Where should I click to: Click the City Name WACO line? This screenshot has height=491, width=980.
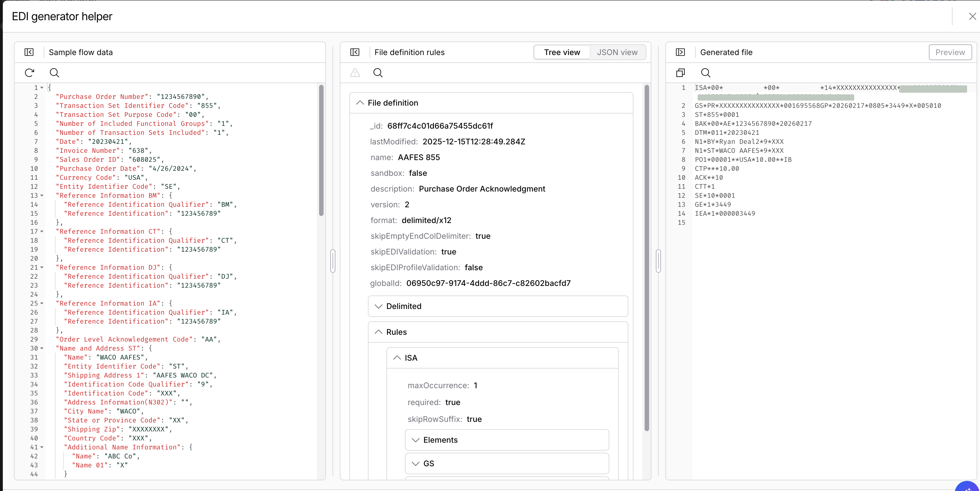(x=104, y=412)
